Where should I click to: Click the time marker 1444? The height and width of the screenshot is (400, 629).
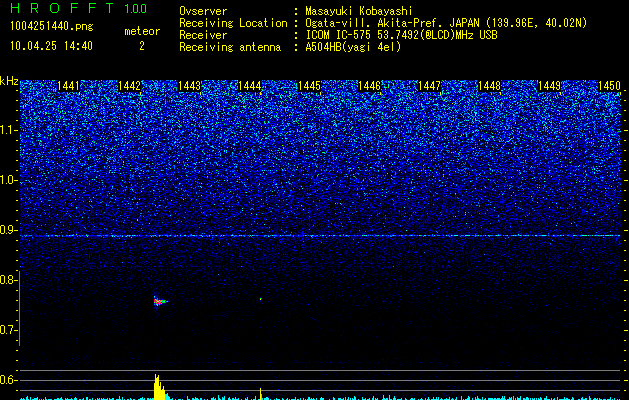[250, 86]
